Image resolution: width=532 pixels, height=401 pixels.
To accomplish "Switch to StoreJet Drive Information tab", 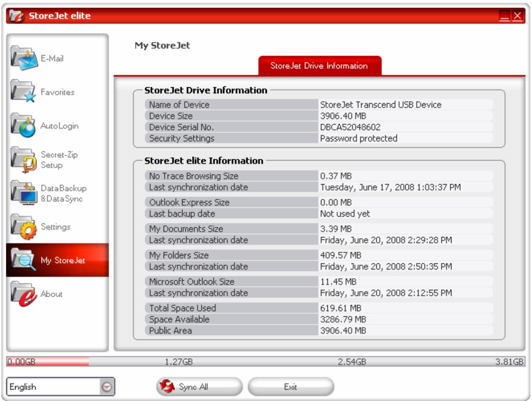I will click(319, 66).
